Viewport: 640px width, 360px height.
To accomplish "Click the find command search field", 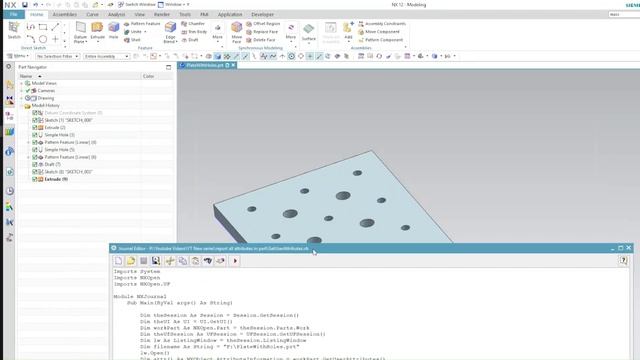I will pos(624,14).
